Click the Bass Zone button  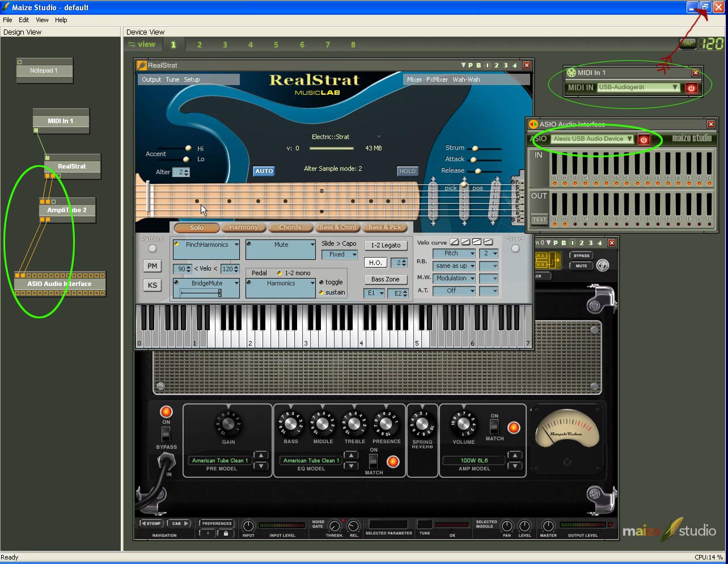[x=386, y=279]
